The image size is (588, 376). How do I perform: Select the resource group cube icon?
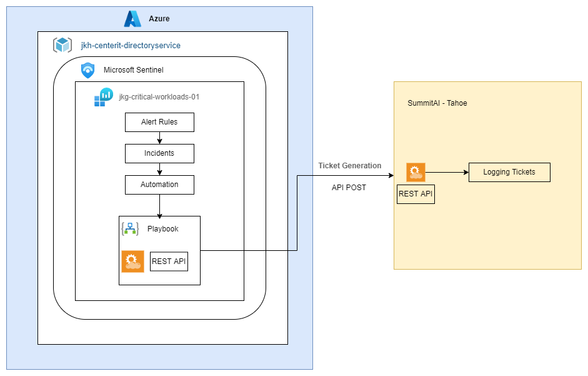pos(62,45)
